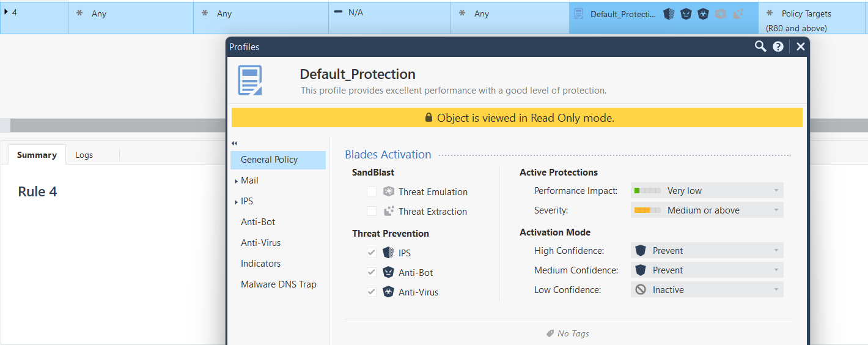Click the profile icon in rule 4 row
Screen dimensions: 868x345
(578, 14)
